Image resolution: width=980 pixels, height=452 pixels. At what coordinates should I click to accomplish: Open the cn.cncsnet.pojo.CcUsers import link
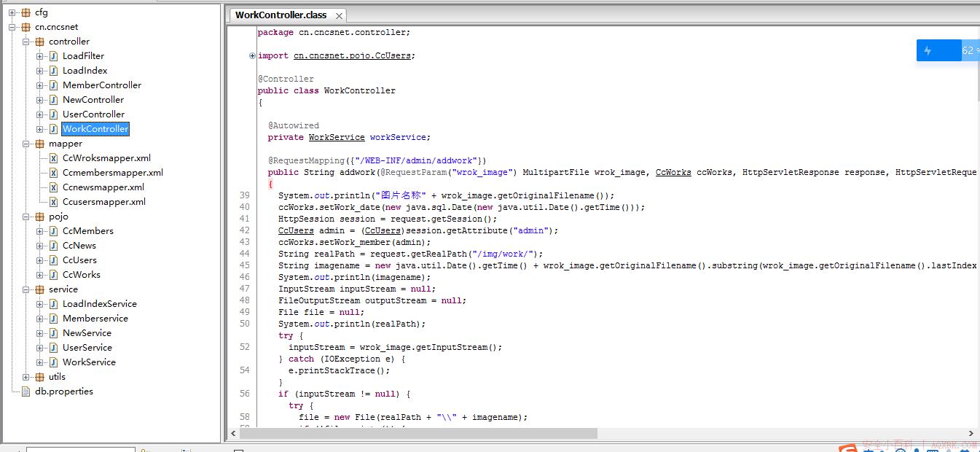(354, 55)
